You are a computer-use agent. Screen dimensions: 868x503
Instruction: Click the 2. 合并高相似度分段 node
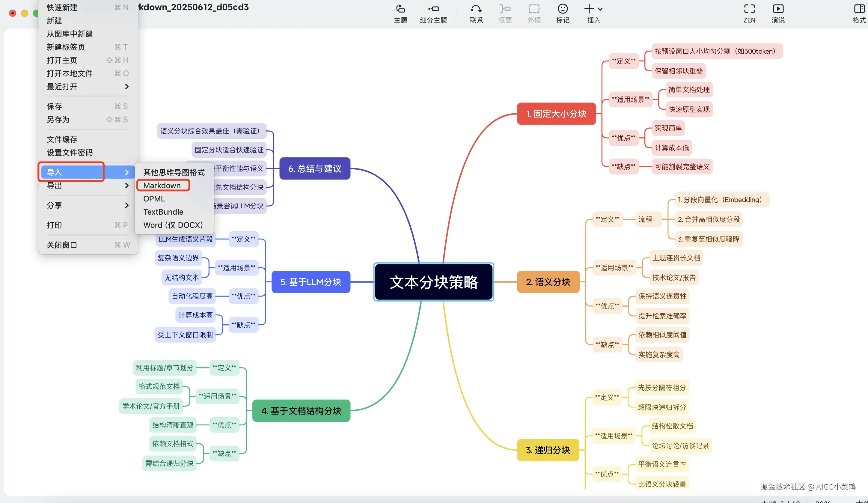click(x=709, y=219)
